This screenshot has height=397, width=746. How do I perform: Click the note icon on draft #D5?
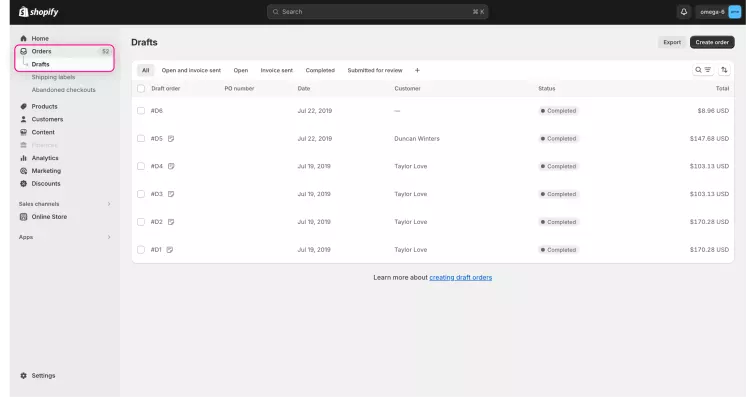pyautogui.click(x=171, y=139)
